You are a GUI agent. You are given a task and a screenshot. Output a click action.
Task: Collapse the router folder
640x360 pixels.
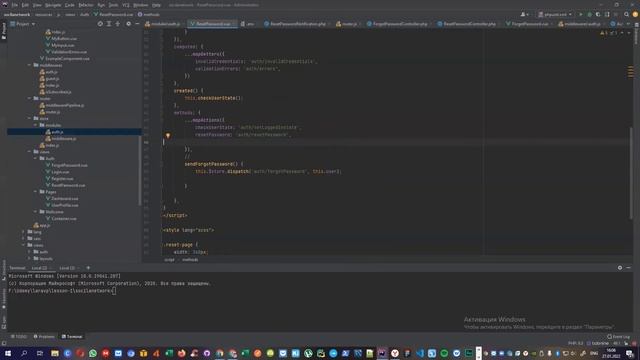click(x=29, y=98)
